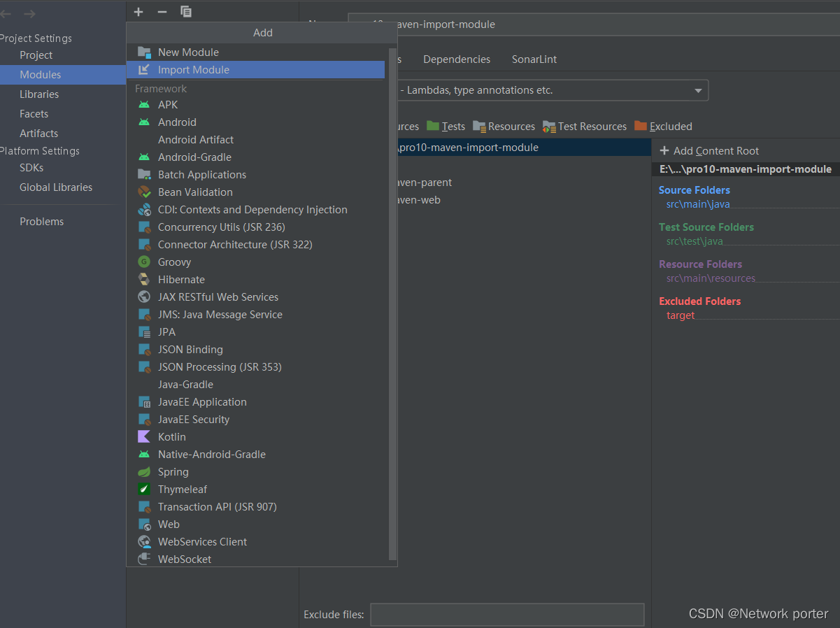Mark as Test Resources button
This screenshot has height=628, width=840.
point(585,127)
